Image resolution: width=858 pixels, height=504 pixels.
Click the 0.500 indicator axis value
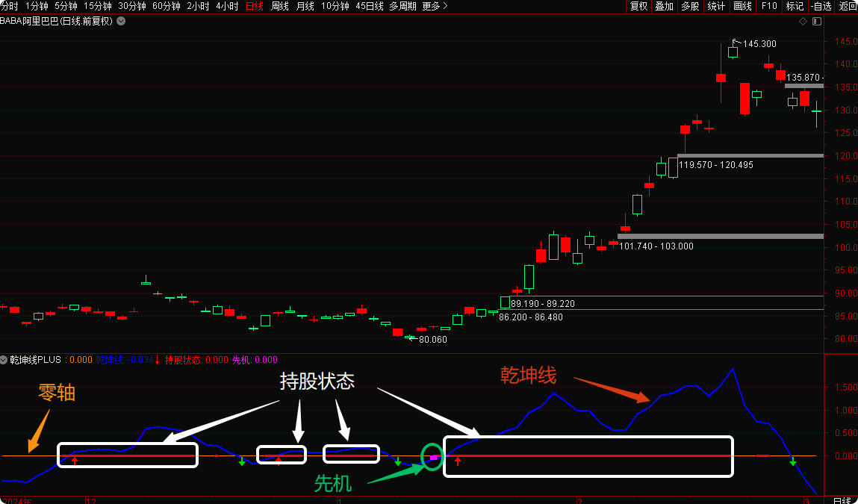click(846, 433)
